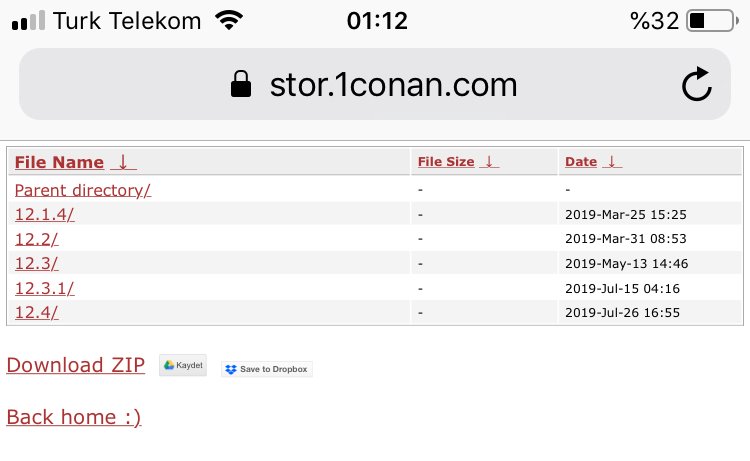The image size is (750, 461).
Task: Open the 12.2 folder
Action: [36, 238]
